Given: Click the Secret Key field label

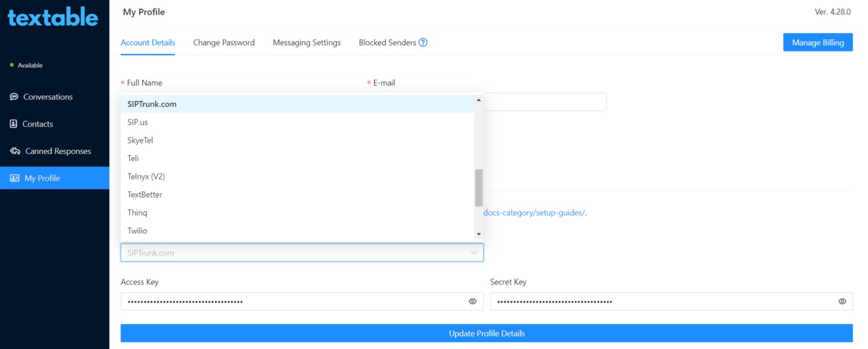Looking at the screenshot, I should pos(508,282).
